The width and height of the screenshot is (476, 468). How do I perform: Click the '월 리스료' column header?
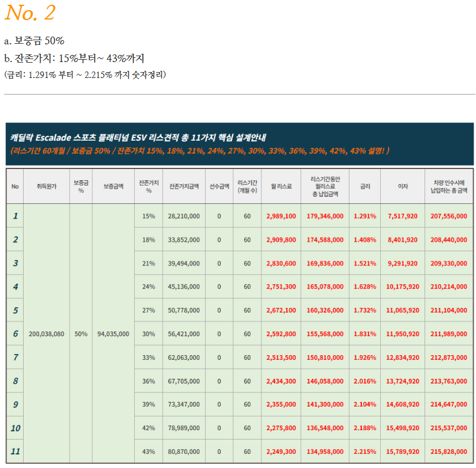pos(281,186)
